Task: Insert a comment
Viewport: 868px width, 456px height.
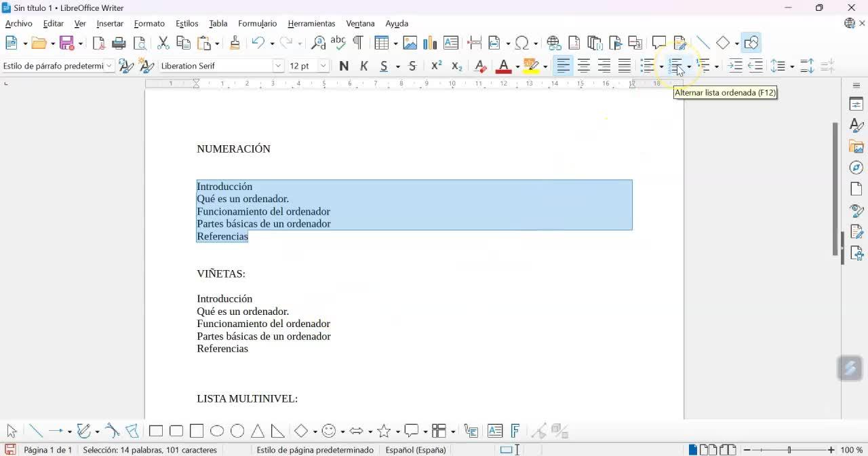Action: [x=658, y=43]
